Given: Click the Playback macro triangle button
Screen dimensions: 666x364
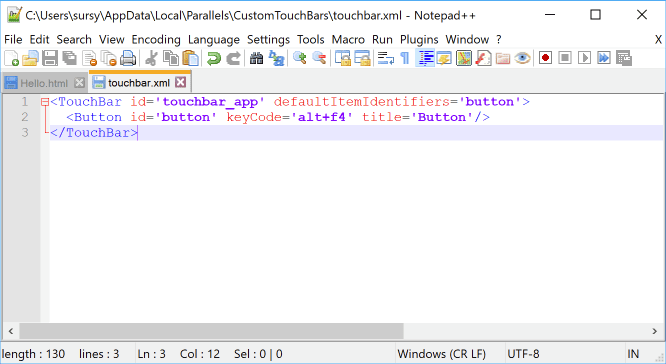Looking at the screenshot, I should (x=584, y=57).
